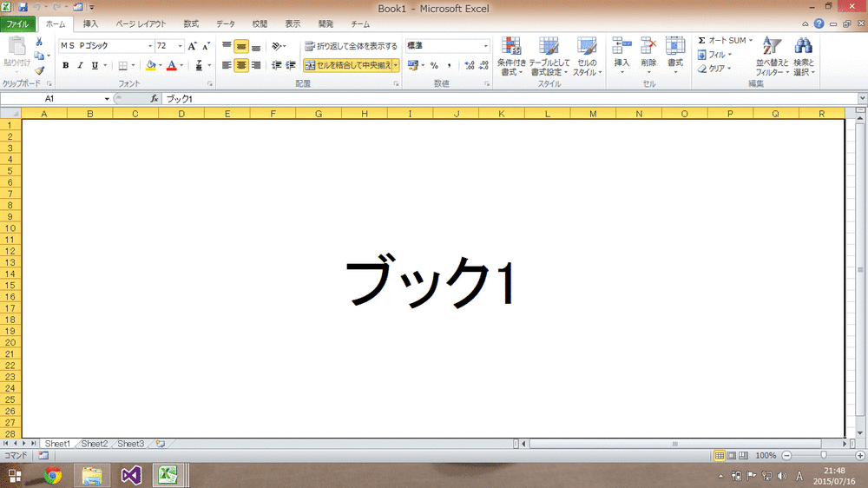Switch to Sheet3 tab
The height and width of the screenshot is (488, 868).
coord(131,444)
